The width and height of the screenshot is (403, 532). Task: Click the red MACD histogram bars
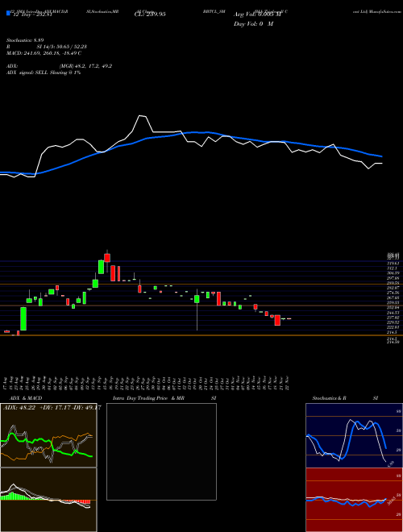pos(81,501)
